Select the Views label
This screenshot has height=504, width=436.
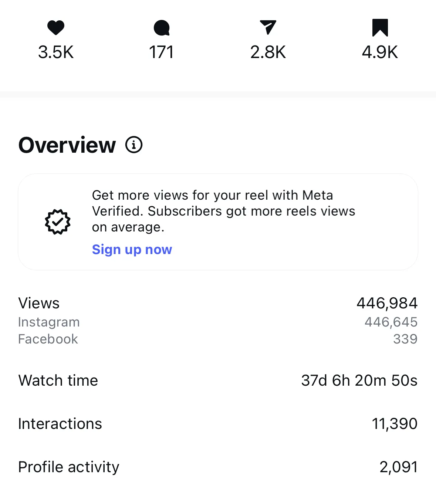[x=39, y=303]
